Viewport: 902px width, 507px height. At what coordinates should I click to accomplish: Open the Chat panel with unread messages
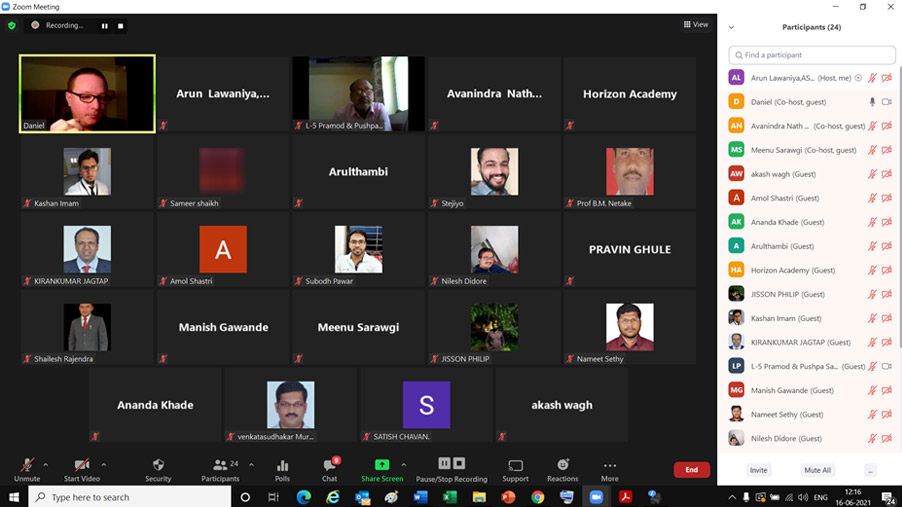tap(329, 467)
